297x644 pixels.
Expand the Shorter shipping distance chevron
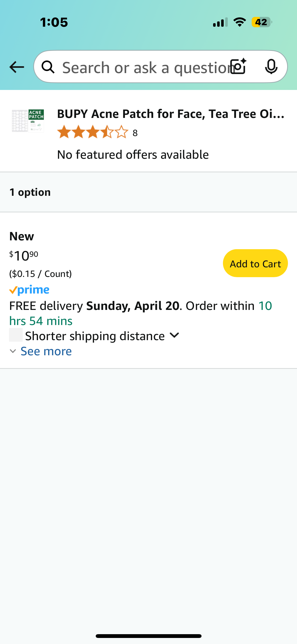pos(174,335)
